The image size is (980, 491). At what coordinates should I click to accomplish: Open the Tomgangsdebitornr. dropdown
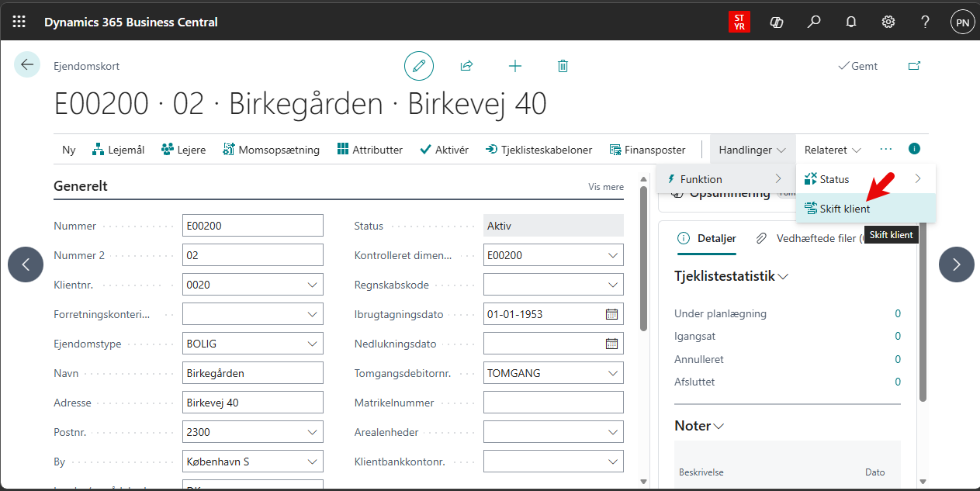[x=613, y=373]
